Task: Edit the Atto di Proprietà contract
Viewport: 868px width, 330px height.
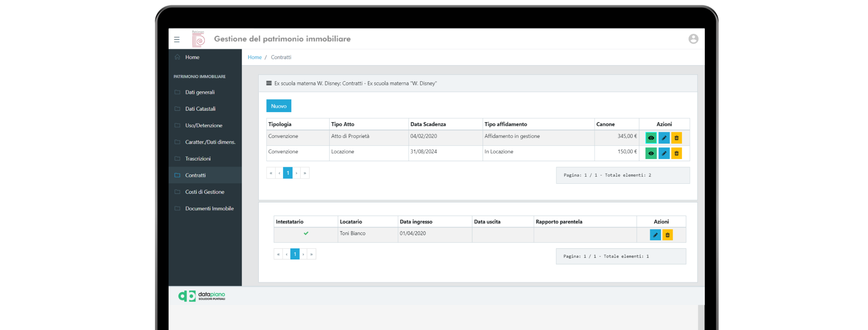Action: click(x=664, y=138)
